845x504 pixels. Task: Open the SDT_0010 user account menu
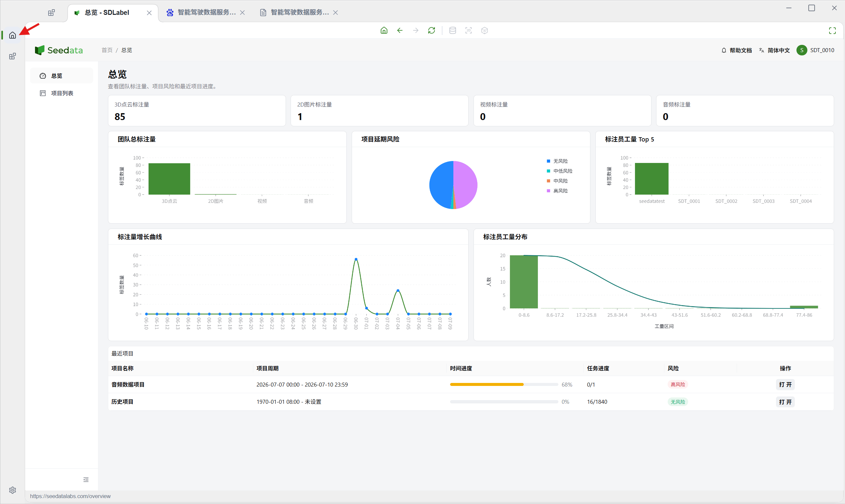point(815,50)
